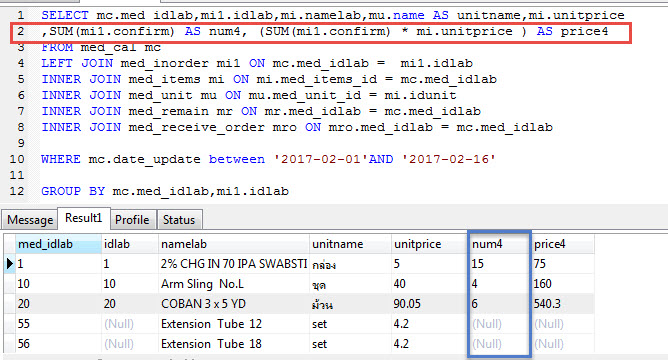Click the price4 value 540.3
The height and width of the screenshot is (360, 668).
[562, 304]
